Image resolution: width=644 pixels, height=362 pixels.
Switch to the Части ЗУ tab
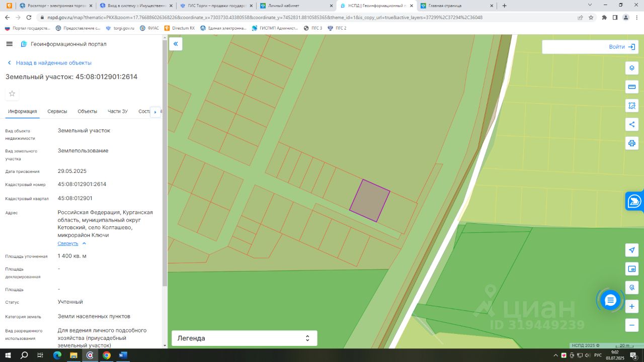click(118, 112)
